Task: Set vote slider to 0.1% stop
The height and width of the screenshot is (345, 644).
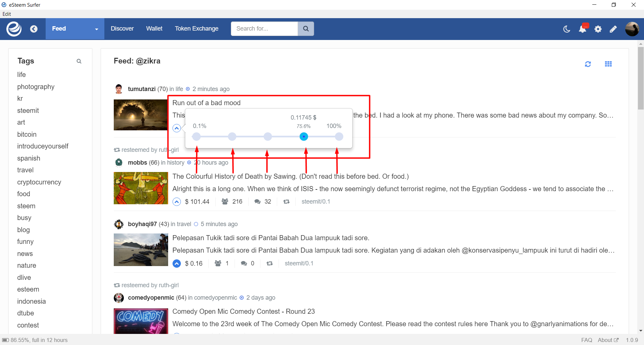Action: point(196,137)
